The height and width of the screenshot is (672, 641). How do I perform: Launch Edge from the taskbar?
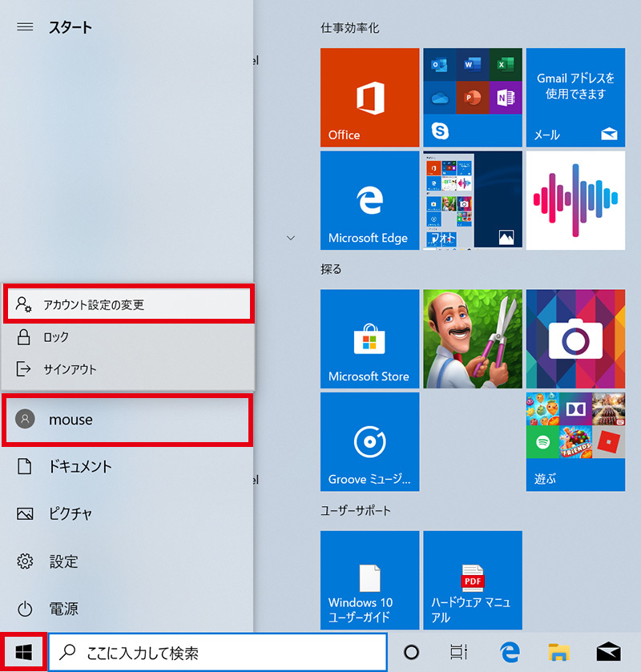pyautogui.click(x=510, y=652)
